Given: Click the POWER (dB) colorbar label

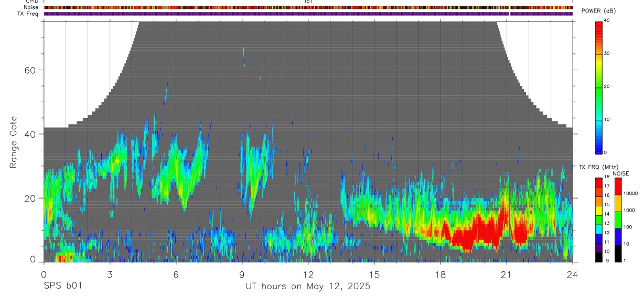Looking at the screenshot, I should point(598,11).
